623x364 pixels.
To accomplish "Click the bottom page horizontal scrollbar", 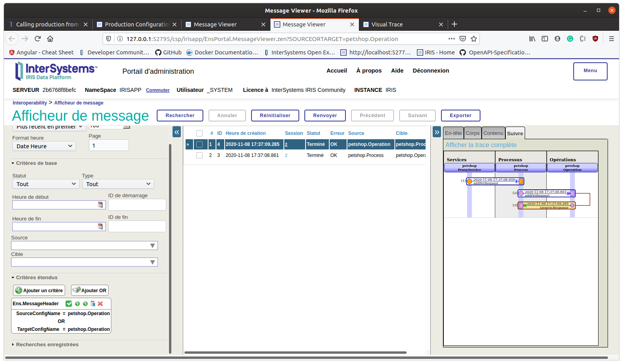I will [x=306, y=358].
